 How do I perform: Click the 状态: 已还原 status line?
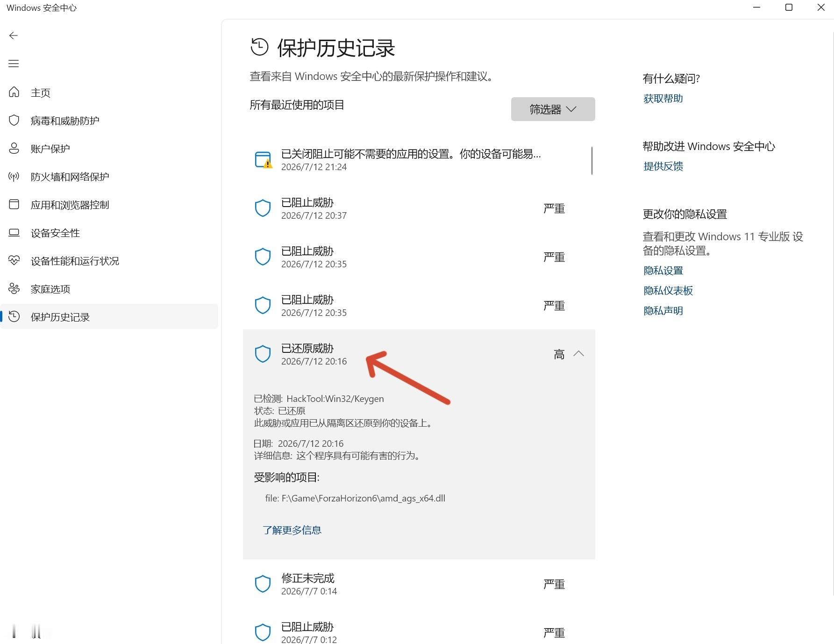point(279,411)
